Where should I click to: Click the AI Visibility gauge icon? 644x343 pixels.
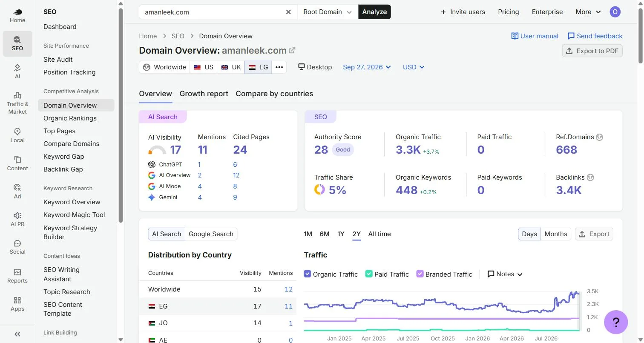pos(157,150)
